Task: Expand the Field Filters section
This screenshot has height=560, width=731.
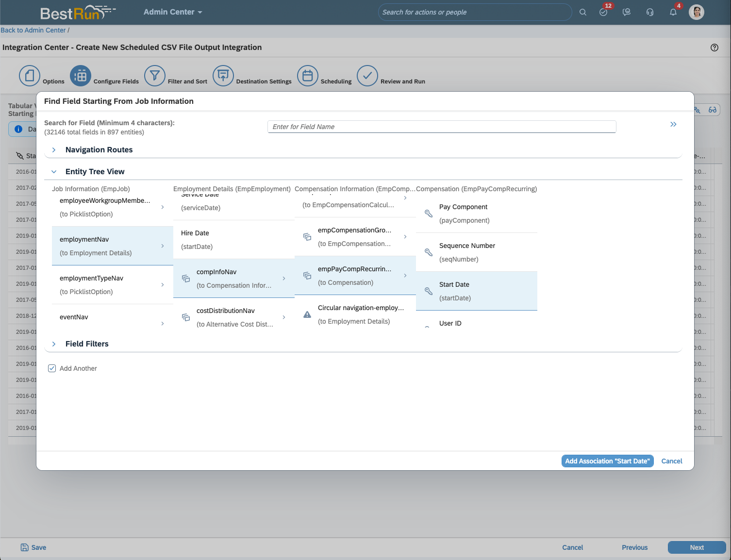Action: (x=54, y=344)
